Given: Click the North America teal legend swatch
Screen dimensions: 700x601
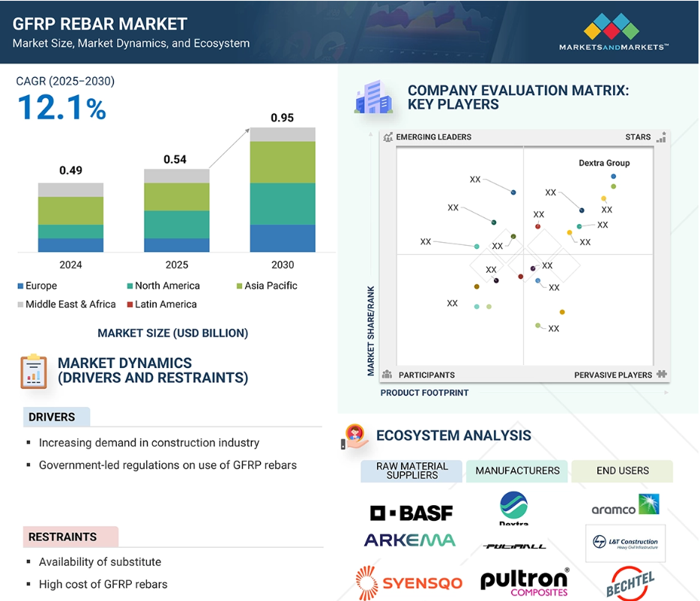Looking at the screenshot, I should (x=130, y=286).
